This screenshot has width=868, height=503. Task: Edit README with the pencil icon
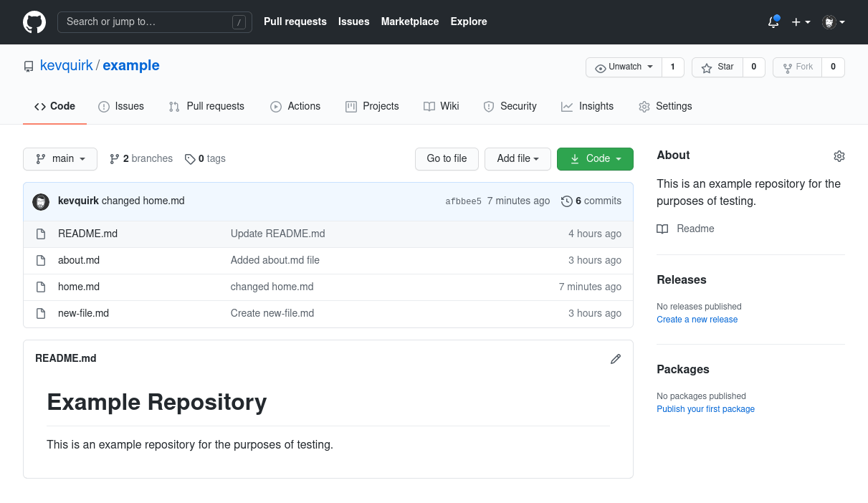(615, 359)
